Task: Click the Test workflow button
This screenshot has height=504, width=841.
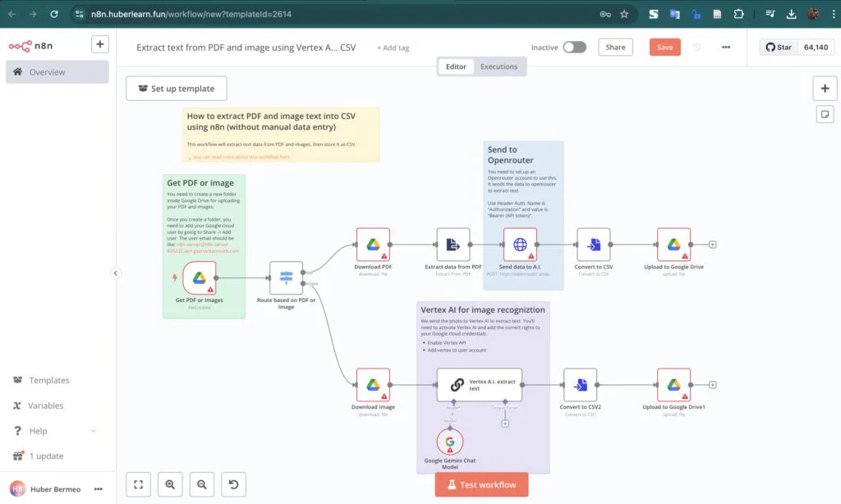Action: pos(481,484)
